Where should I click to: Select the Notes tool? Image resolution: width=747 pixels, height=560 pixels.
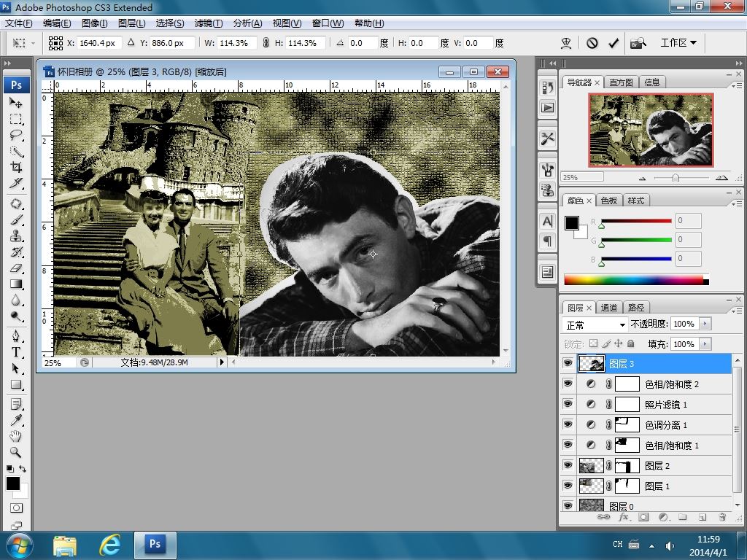click(x=16, y=404)
